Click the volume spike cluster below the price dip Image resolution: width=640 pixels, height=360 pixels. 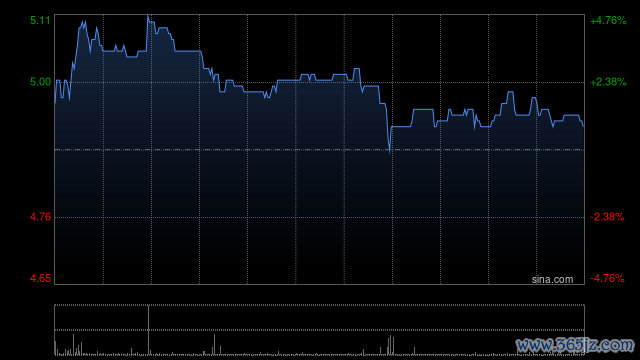pos(391,345)
